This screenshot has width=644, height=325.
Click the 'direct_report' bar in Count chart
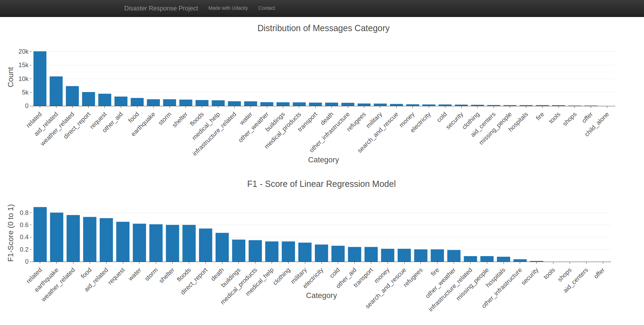[x=89, y=99]
